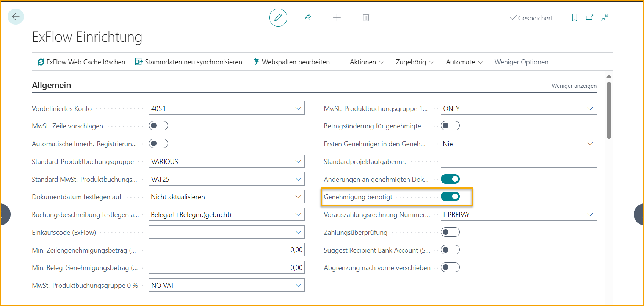644x306 pixels.
Task: Open page in new window icon
Action: tap(589, 17)
